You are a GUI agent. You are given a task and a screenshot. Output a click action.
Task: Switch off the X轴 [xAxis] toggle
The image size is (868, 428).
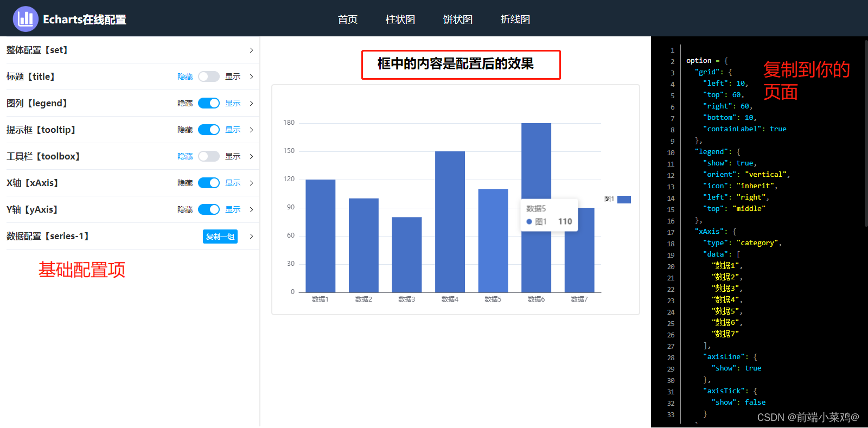click(209, 183)
